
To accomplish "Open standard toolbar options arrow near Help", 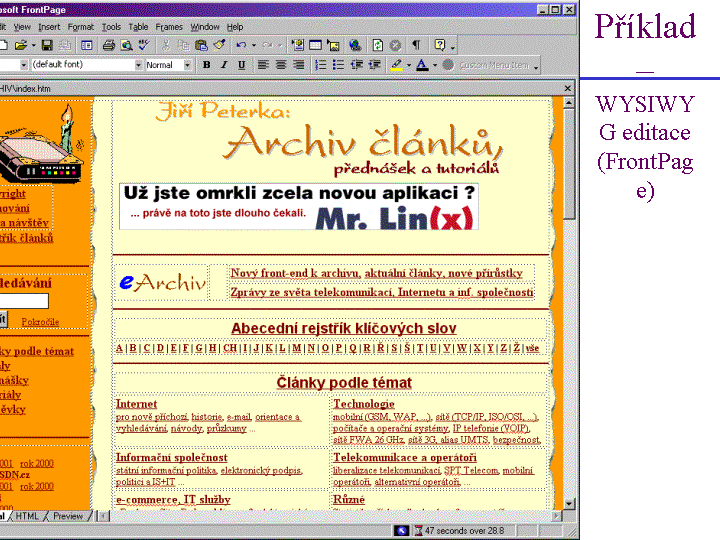I will pyautogui.click(x=453, y=47).
